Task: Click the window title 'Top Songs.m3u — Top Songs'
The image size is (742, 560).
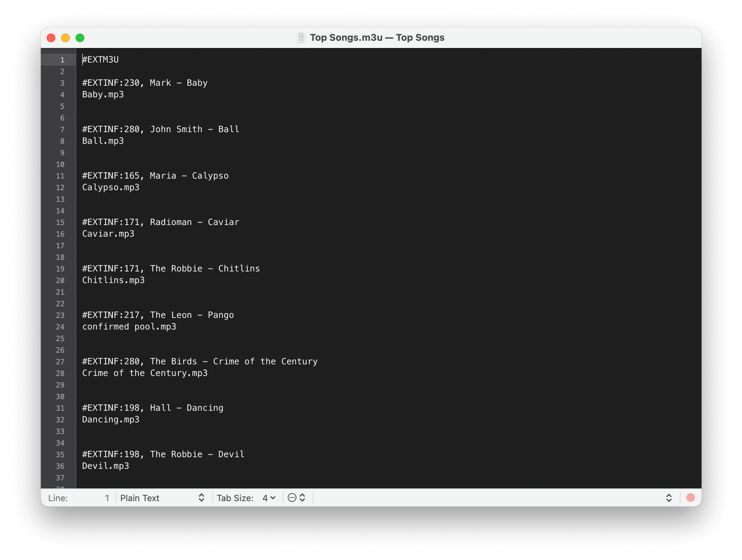Action: coord(377,38)
